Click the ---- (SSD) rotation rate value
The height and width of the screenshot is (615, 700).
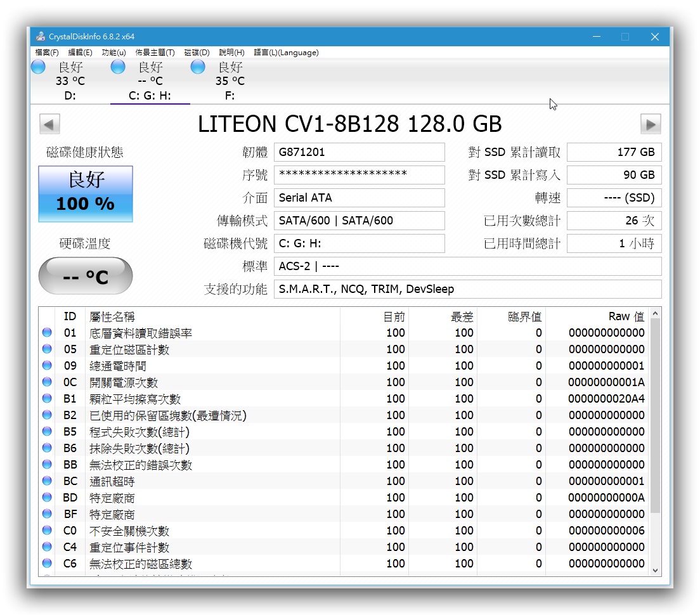pos(614,198)
